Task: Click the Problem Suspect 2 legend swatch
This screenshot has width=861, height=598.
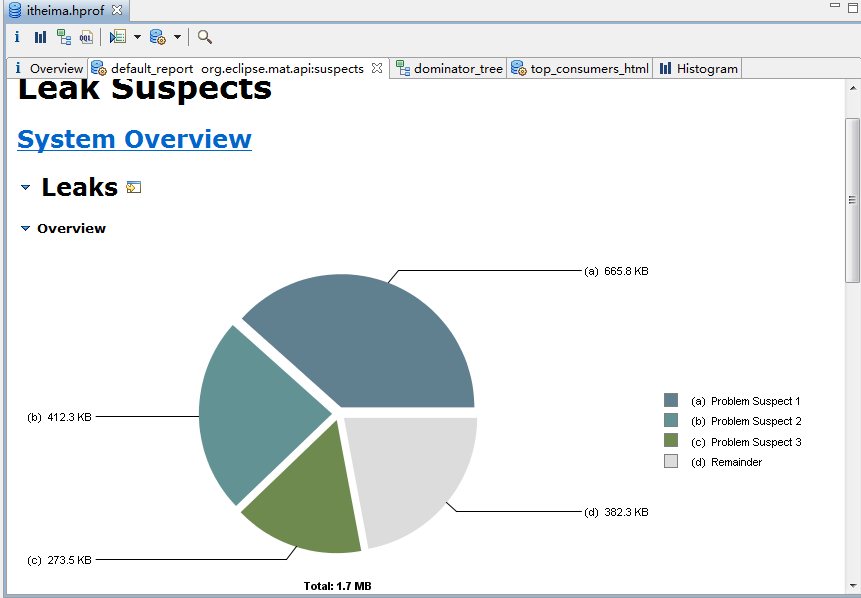Action: click(x=671, y=421)
